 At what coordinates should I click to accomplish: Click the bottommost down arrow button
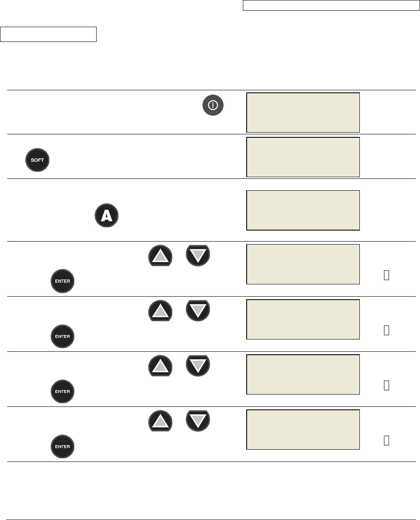tap(197, 420)
